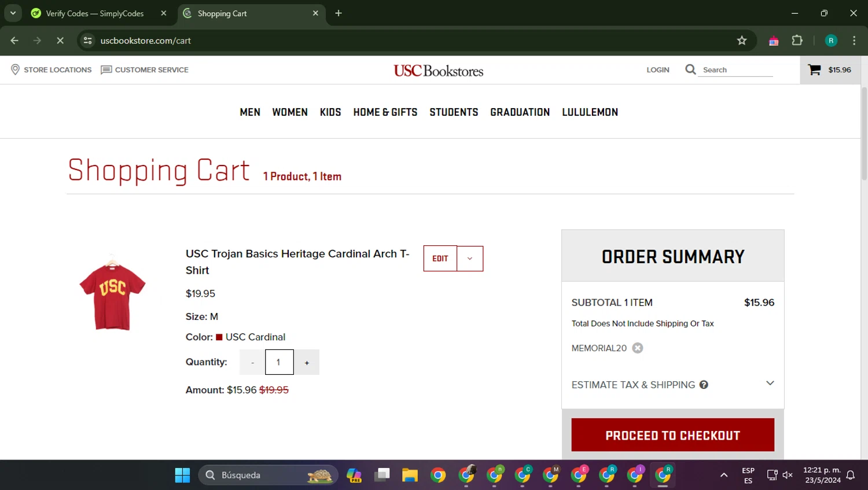Click Proceed to Checkout
Viewport: 868px width, 490px height.
672,435
